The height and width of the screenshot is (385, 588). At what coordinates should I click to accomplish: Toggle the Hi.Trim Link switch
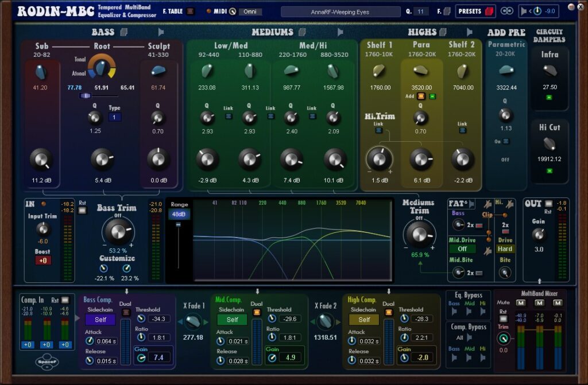[378, 130]
